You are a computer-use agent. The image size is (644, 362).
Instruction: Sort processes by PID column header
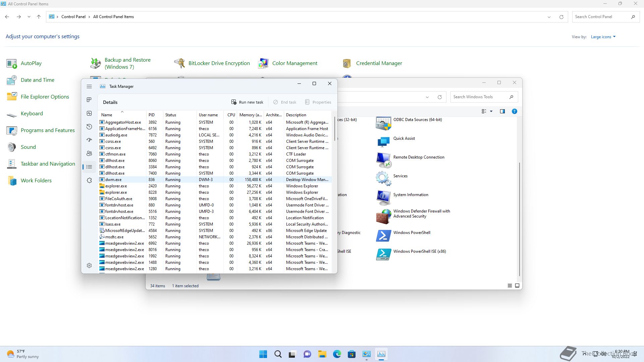coord(152,115)
